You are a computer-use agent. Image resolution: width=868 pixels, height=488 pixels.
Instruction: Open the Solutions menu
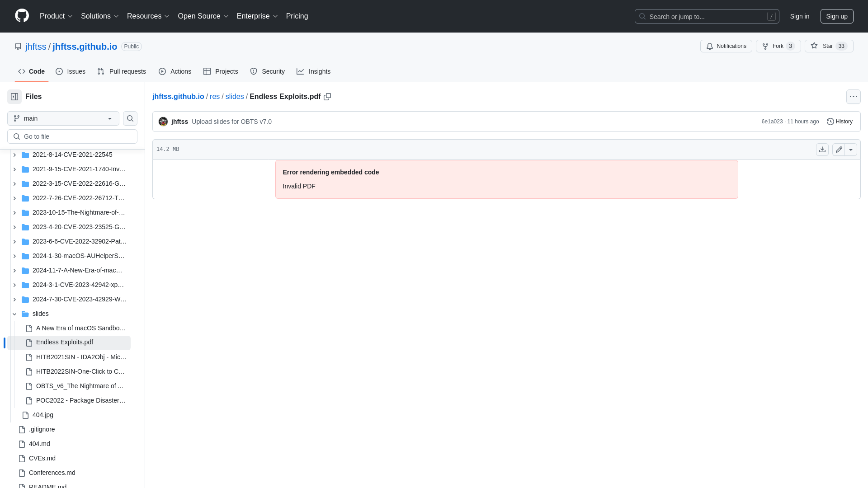(x=100, y=16)
